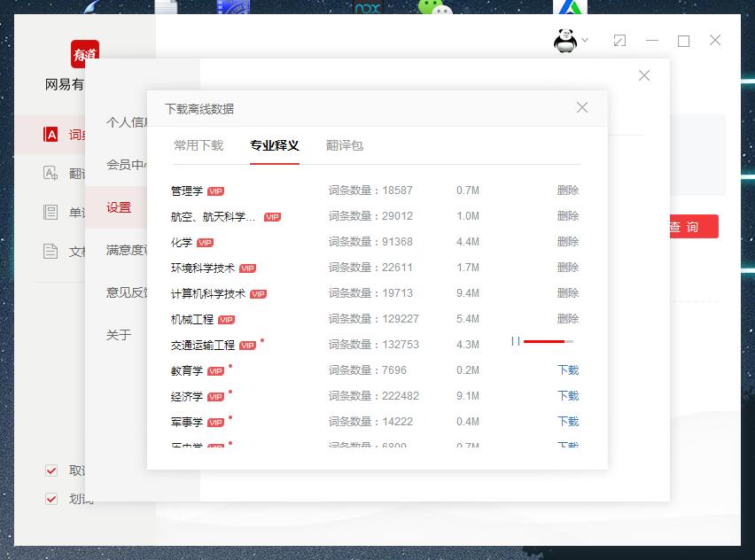755x560 pixels.
Task: Click the panda avatar icon
Action: [564, 41]
